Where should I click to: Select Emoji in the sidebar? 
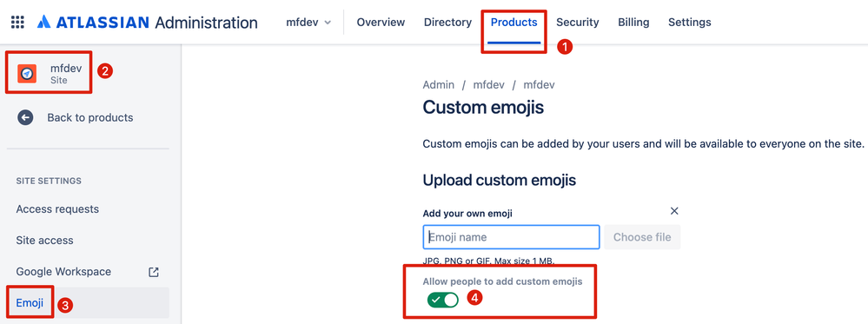tap(30, 303)
